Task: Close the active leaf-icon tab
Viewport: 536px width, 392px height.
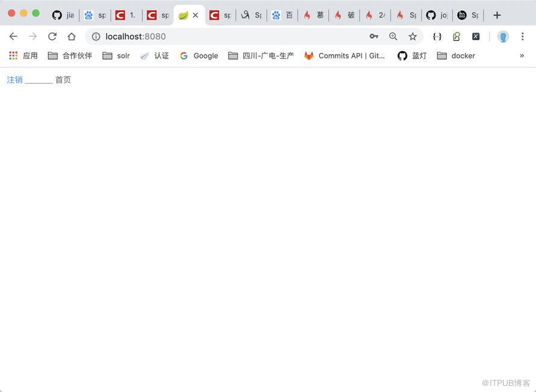Action: click(x=196, y=15)
